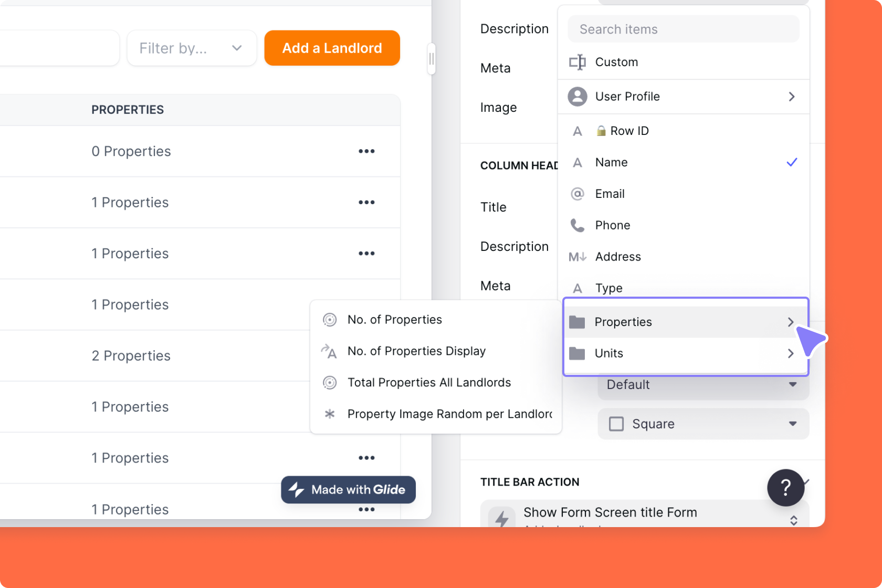Click the lightning bolt action icon
The width and height of the screenshot is (882, 588).
tap(502, 518)
